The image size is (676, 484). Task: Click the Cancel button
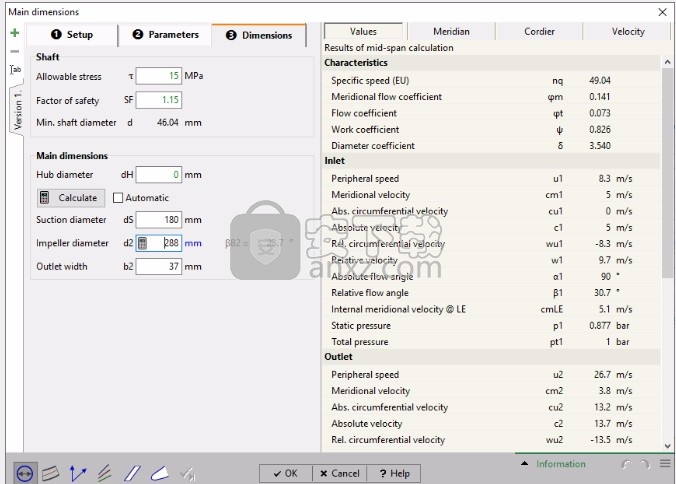click(339, 473)
